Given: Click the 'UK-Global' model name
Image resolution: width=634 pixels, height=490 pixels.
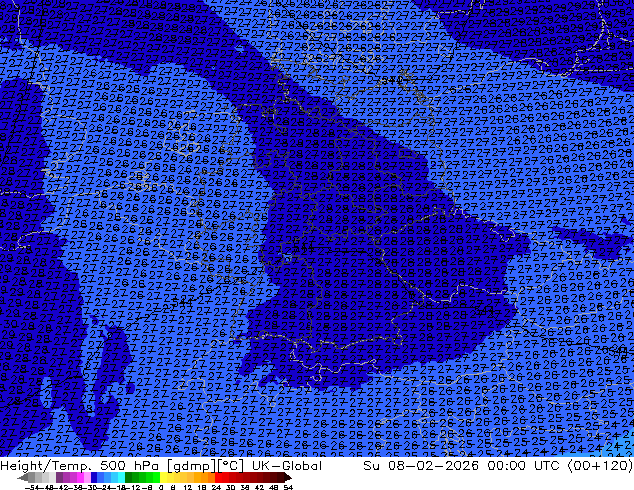Looking at the screenshot, I should pyautogui.click(x=287, y=466).
